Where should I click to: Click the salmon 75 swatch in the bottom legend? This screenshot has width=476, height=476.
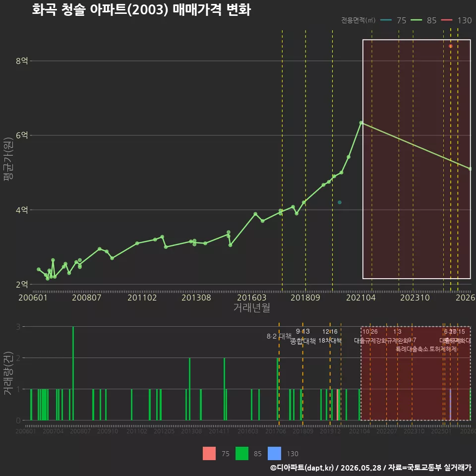pos(209,454)
